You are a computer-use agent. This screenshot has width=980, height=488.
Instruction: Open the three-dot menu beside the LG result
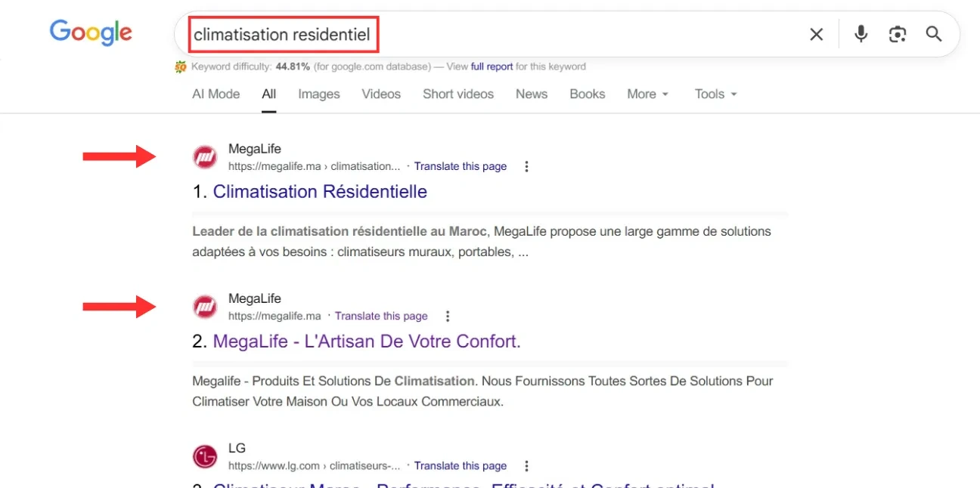pyautogui.click(x=526, y=466)
